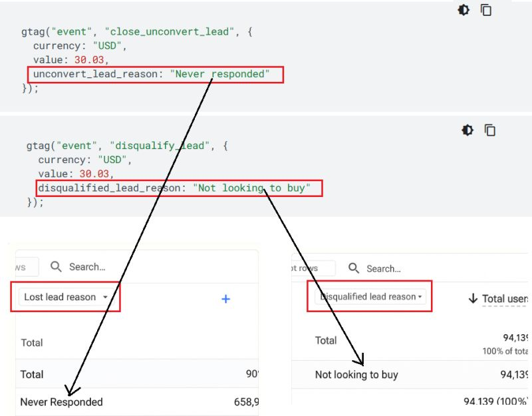
Task: Click the unconvert_lead_reason parameter line
Action: pos(152,74)
